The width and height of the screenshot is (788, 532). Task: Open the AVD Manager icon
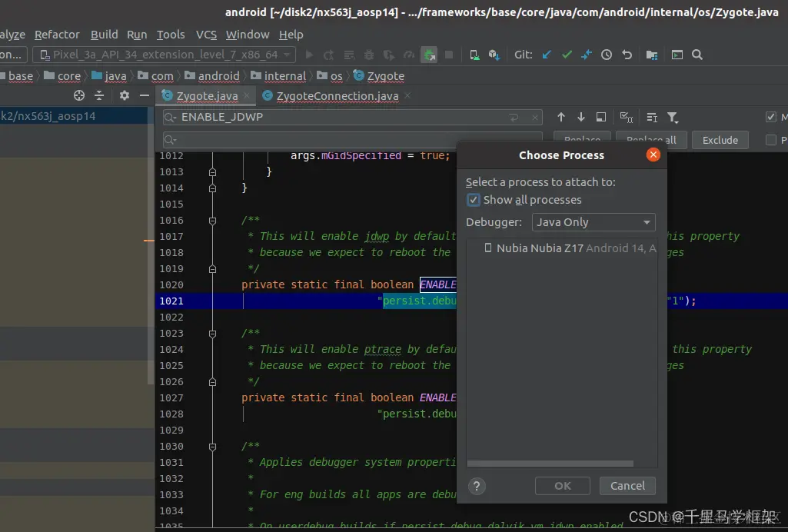(x=474, y=55)
